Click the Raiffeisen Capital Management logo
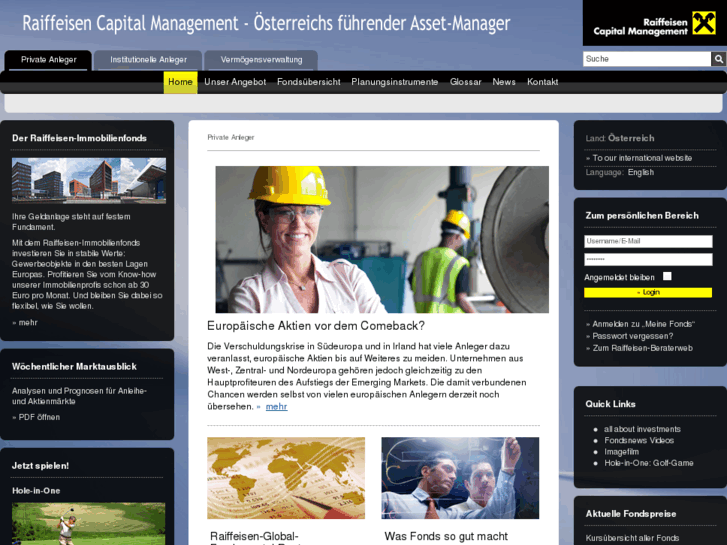The width and height of the screenshot is (727, 545). [x=654, y=23]
